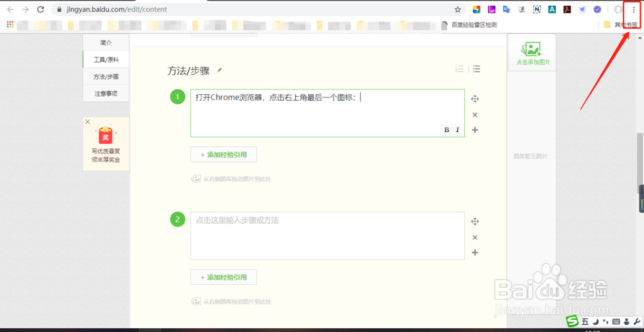The image size is (644, 332).
Task: Click 点击添加图片 to upload an image
Action: (x=533, y=54)
